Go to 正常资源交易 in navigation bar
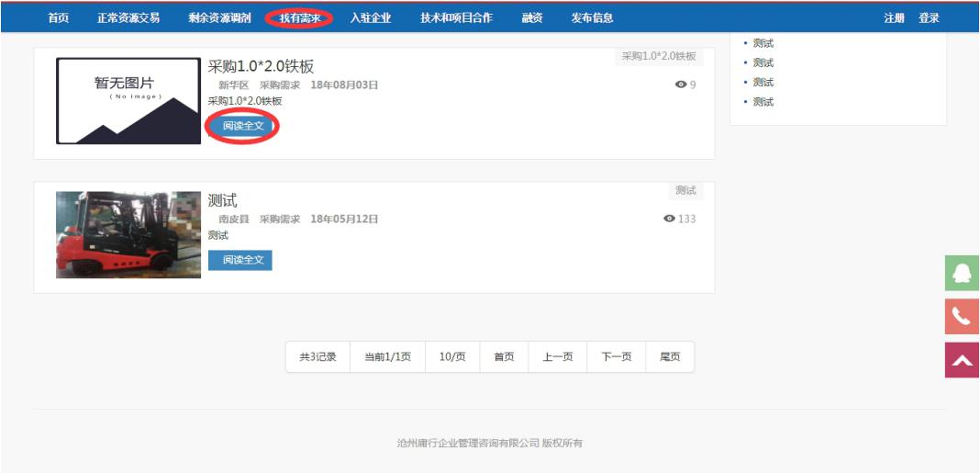The width and height of the screenshot is (980, 473). [128, 17]
